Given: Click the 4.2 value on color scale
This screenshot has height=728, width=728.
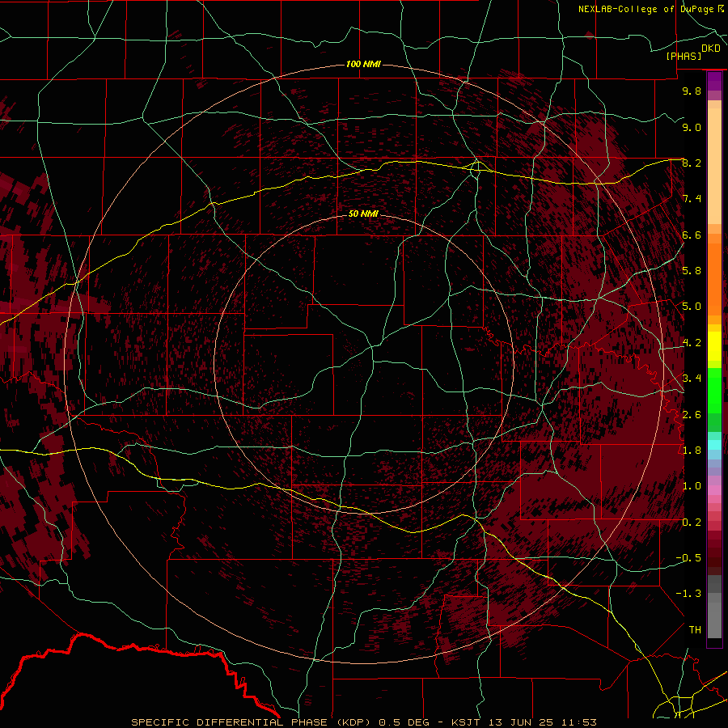Looking at the screenshot, I should click(692, 343).
